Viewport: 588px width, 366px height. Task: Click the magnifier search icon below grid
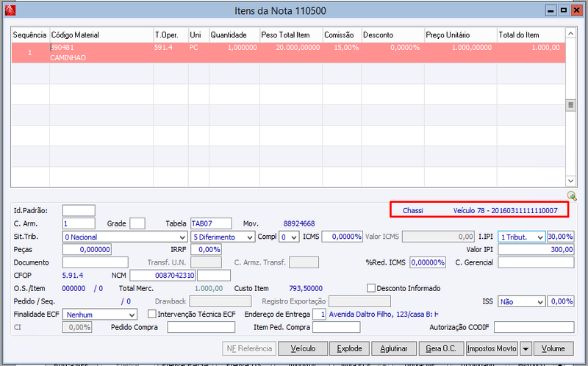click(572, 195)
